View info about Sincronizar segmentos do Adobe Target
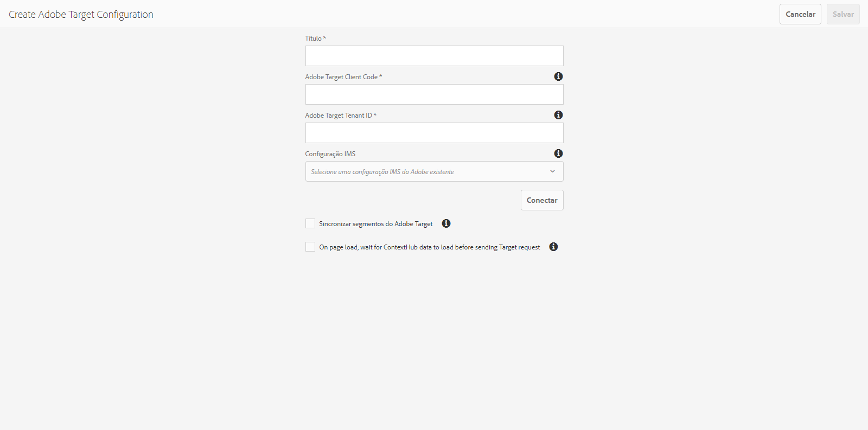 pyautogui.click(x=446, y=223)
